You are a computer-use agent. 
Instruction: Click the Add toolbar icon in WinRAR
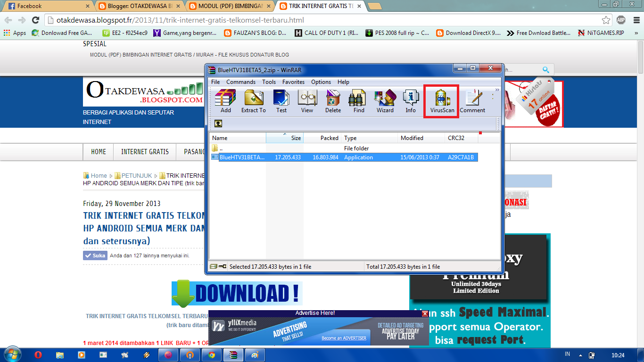tap(225, 101)
